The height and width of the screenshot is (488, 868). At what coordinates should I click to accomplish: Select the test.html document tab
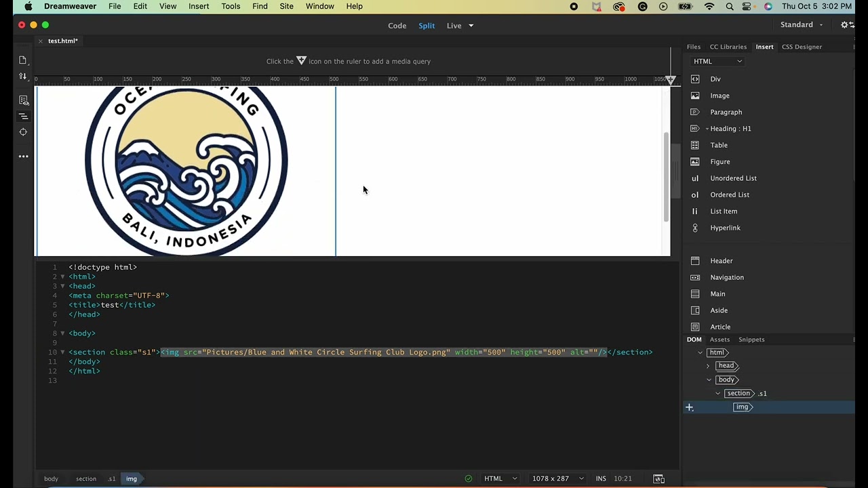(x=63, y=41)
